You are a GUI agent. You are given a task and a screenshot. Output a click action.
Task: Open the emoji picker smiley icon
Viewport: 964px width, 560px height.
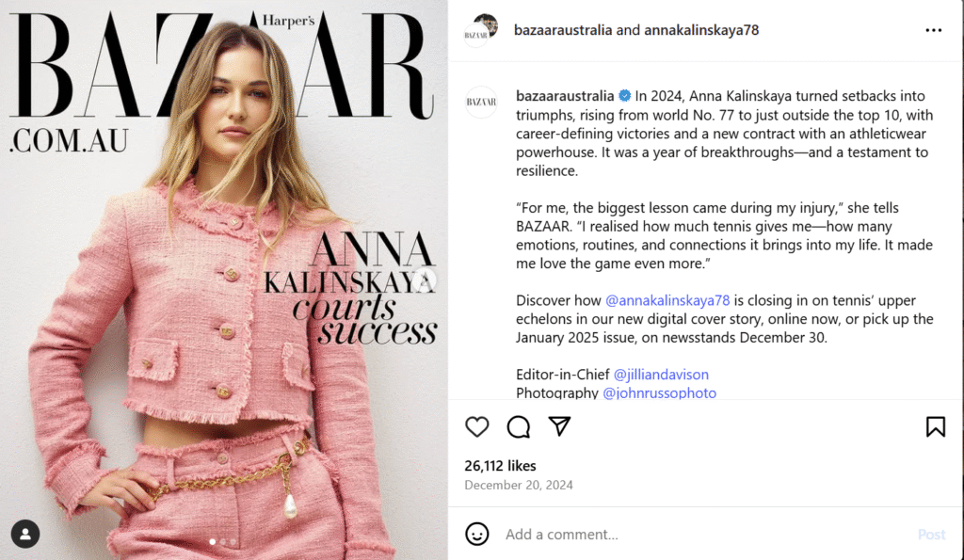pos(477,534)
